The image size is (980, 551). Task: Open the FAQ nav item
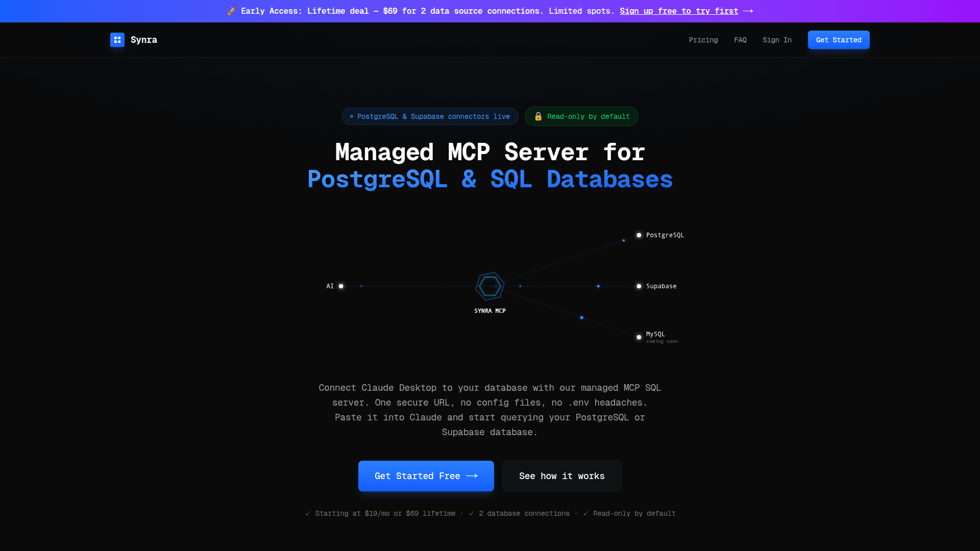(x=740, y=40)
